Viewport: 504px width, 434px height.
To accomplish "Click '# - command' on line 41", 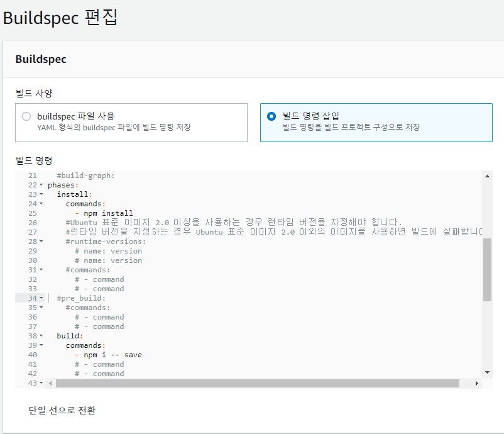I will 99,364.
